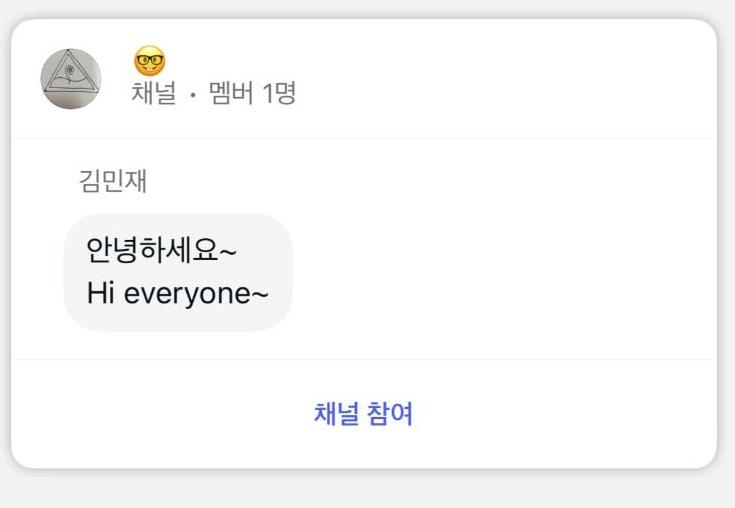Click the gray background above the card

point(367,8)
